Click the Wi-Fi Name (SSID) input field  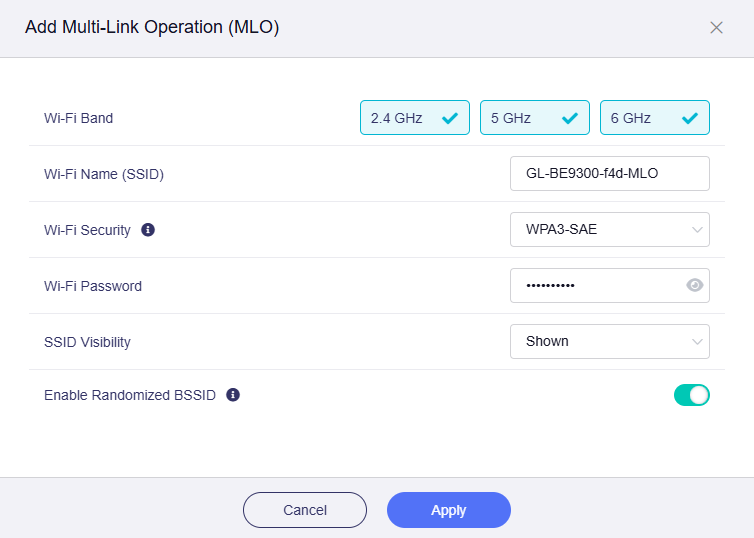coord(610,174)
